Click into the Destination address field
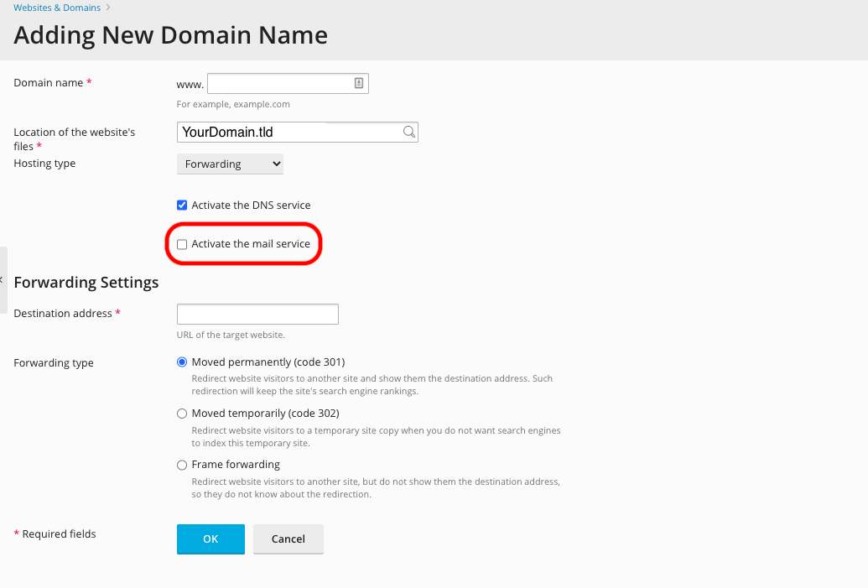The height and width of the screenshot is (588, 868). [x=257, y=314]
